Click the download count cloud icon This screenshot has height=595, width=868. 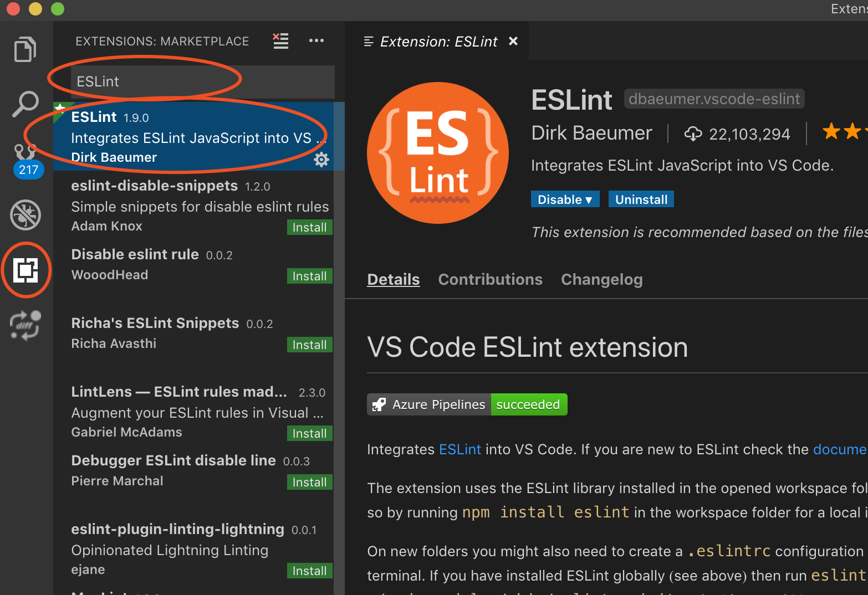693,134
